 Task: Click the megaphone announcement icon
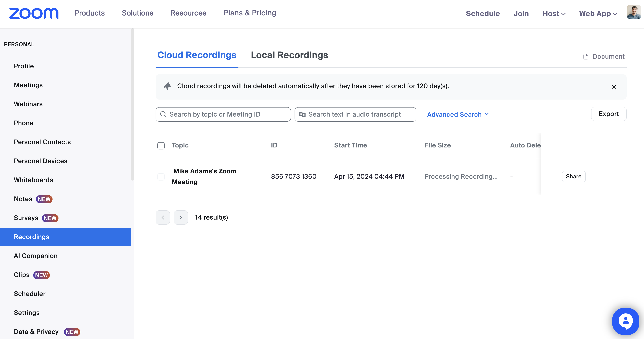coord(167,86)
